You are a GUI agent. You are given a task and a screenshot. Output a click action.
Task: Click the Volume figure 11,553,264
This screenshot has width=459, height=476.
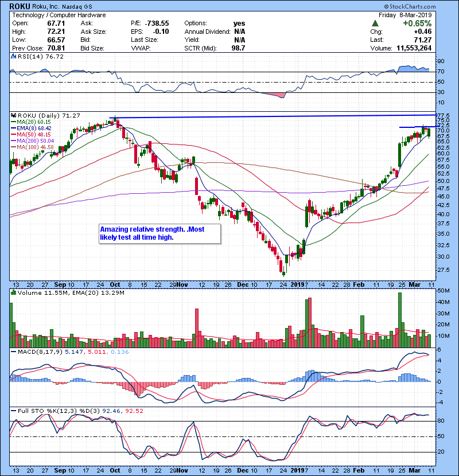[x=414, y=48]
